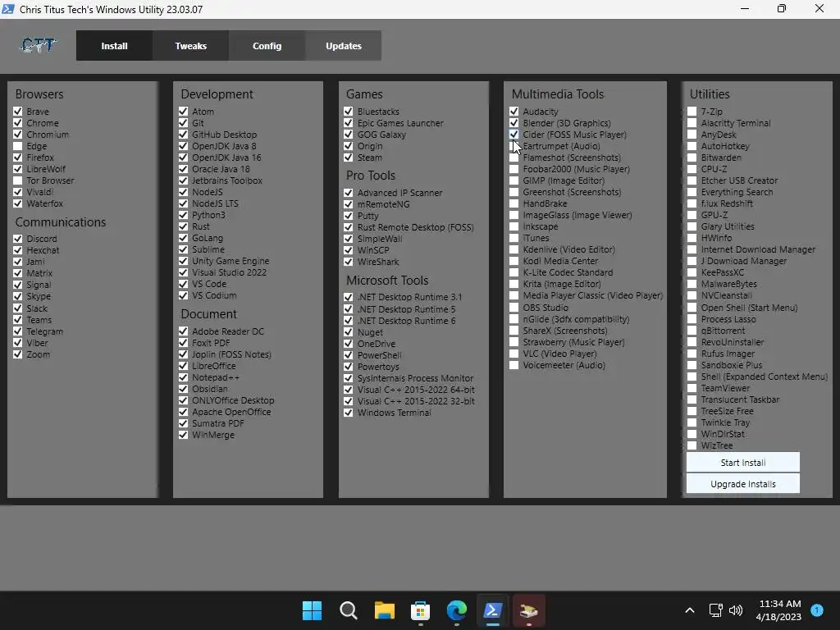Check the Bitwarden checkbox
The width and height of the screenshot is (840, 630).
click(692, 157)
